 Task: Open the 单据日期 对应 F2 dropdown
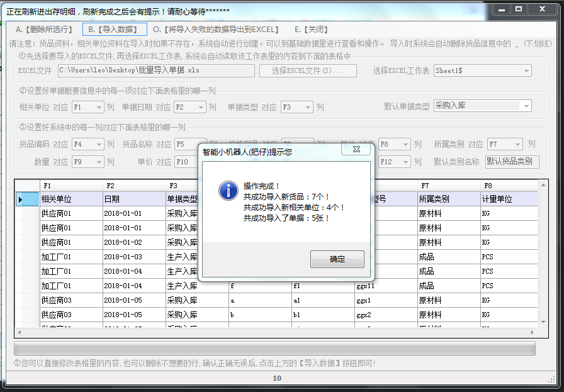[200, 107]
